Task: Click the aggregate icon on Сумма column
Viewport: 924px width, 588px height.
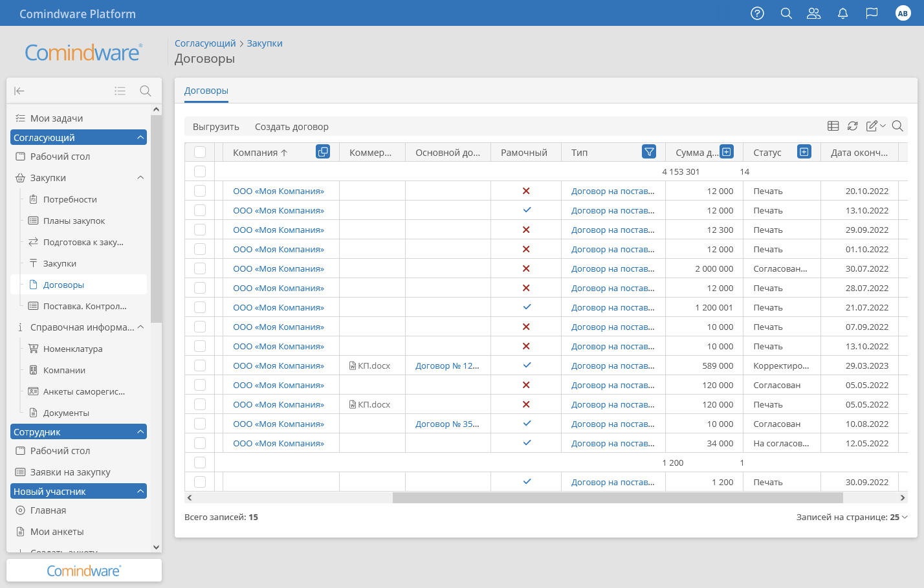Action: pos(727,152)
